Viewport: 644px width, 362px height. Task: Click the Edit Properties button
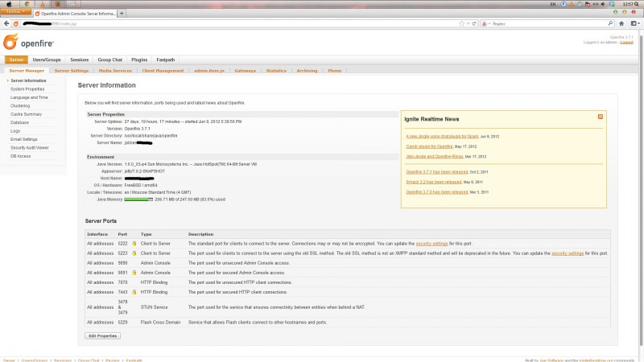coord(103,335)
